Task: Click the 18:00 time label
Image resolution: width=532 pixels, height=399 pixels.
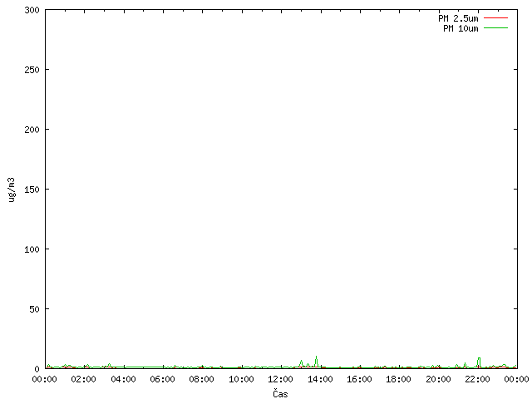Action: click(x=399, y=379)
